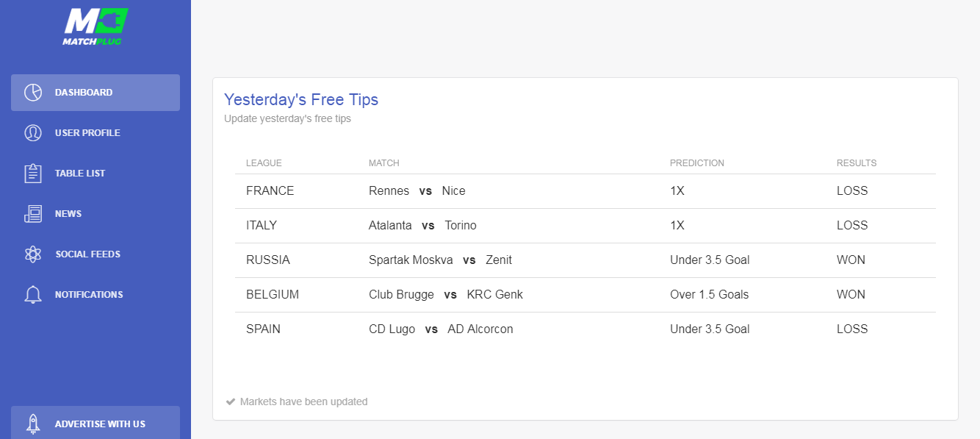Click the Results column header

[856, 163]
